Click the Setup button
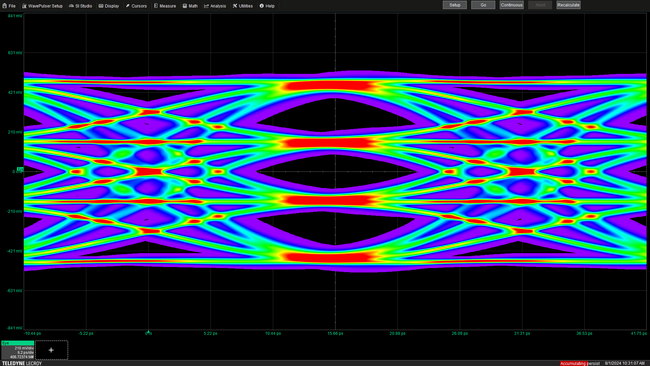 [455, 5]
